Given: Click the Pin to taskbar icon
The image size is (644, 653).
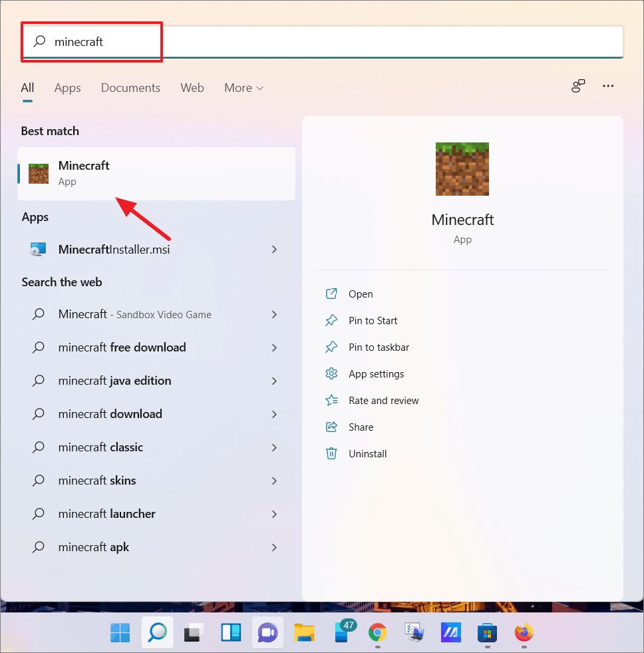Looking at the screenshot, I should point(332,347).
